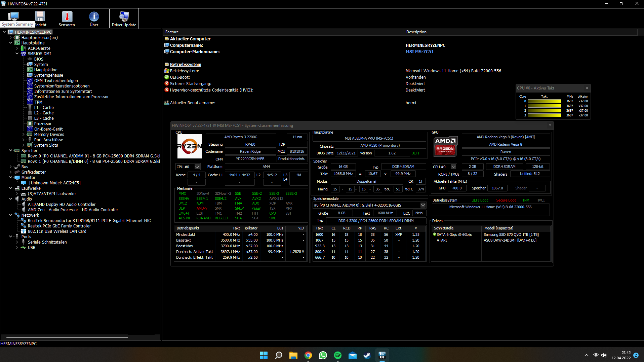
Task: Click the Description column header
Action: tap(520, 32)
